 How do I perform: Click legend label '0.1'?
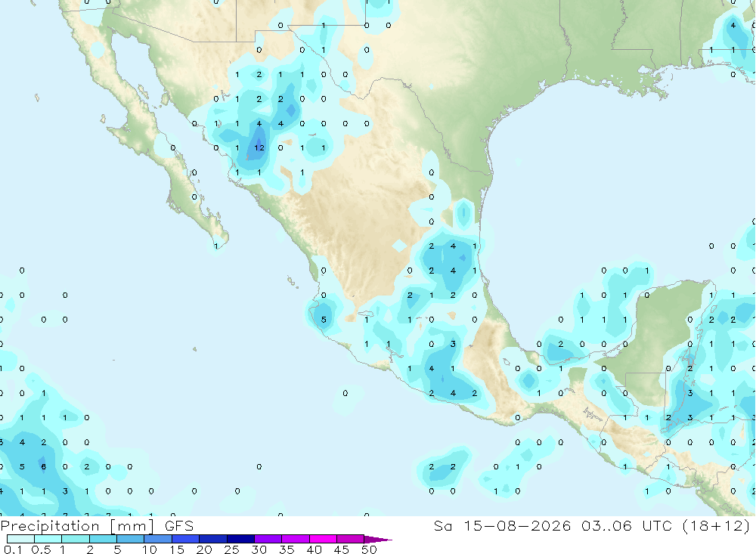pos(13,549)
